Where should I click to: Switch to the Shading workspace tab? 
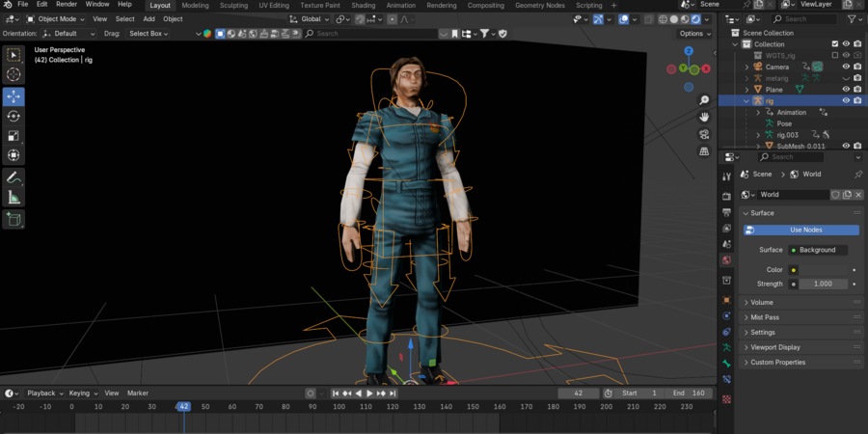(364, 6)
